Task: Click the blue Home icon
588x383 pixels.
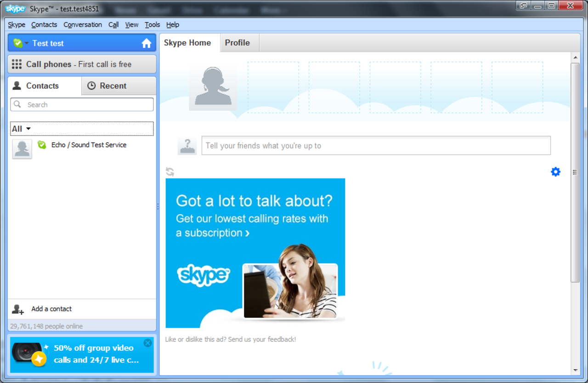Action: [146, 43]
